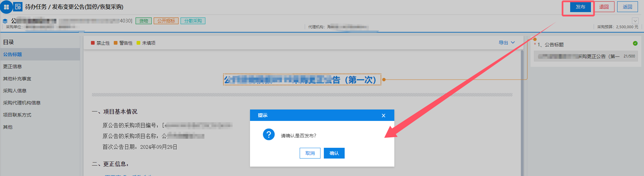Click the 取消 button in dialog

click(x=310, y=153)
